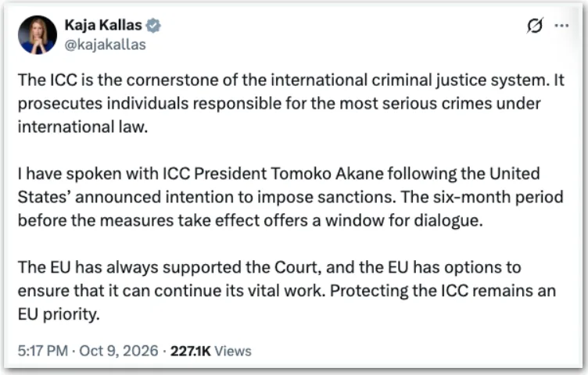Click the line starting 'prosecutes individuals responsible'
This screenshot has width=588, height=375.
(x=279, y=104)
